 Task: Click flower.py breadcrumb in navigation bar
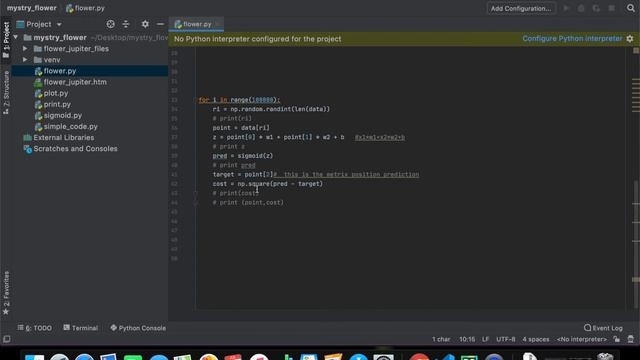click(85, 8)
